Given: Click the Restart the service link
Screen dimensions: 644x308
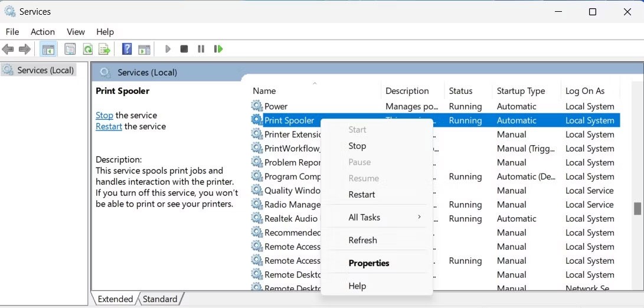Looking at the screenshot, I should point(109,126).
